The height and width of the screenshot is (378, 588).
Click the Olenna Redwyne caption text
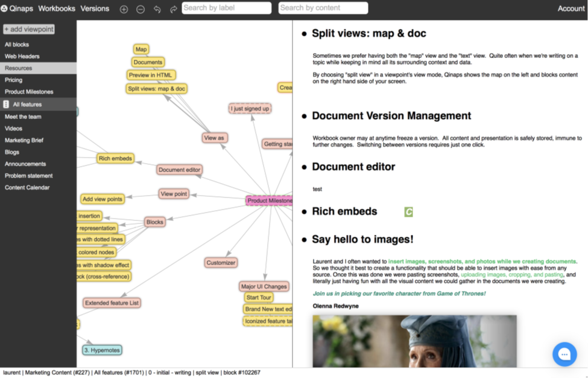336,306
